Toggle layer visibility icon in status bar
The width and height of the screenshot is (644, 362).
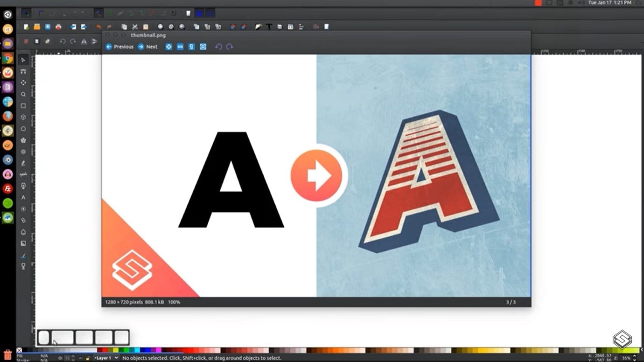pyautogui.click(x=80, y=358)
